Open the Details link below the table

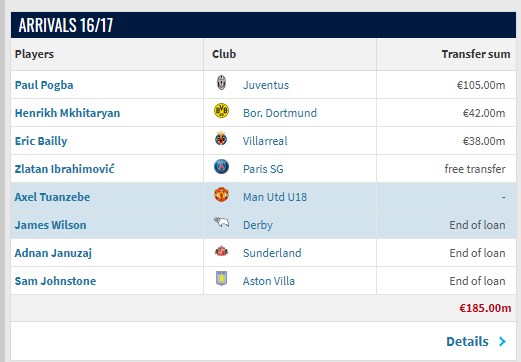click(x=467, y=342)
